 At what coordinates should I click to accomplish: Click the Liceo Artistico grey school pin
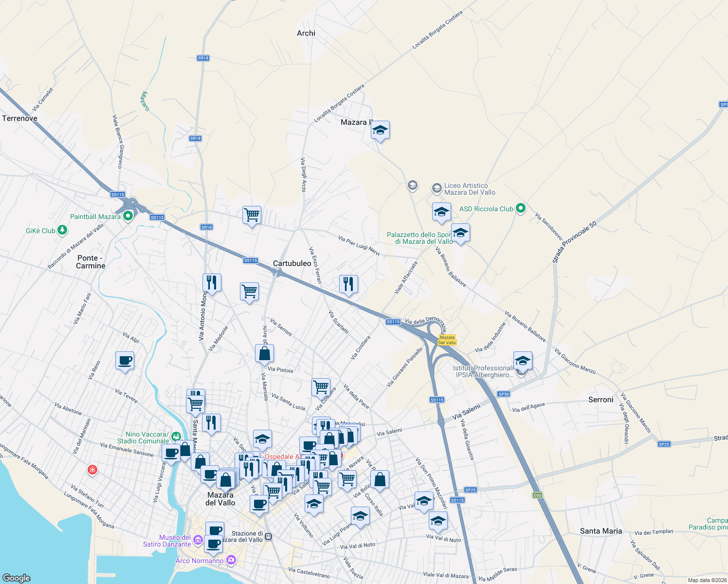[x=437, y=188]
